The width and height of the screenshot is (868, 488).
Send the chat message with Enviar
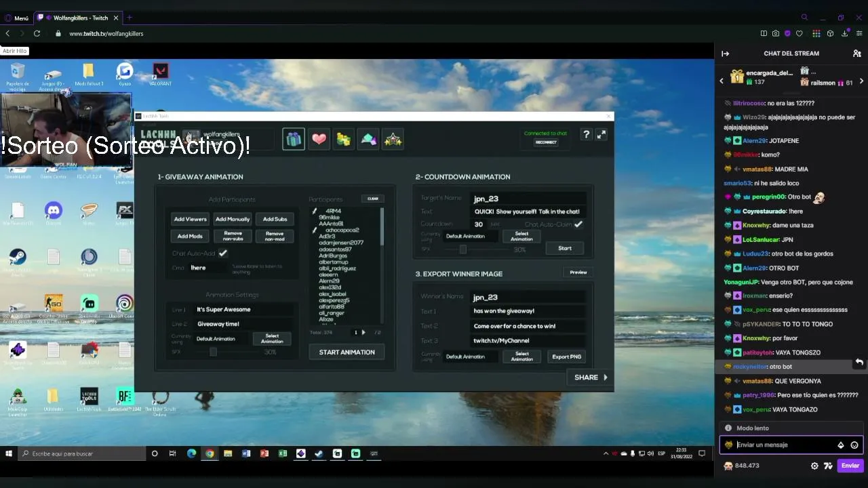click(850, 466)
